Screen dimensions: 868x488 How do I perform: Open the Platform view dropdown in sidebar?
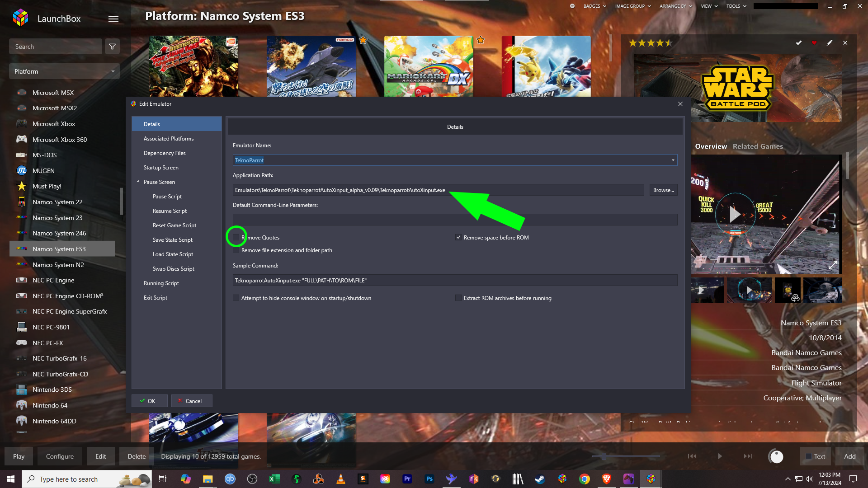[64, 71]
